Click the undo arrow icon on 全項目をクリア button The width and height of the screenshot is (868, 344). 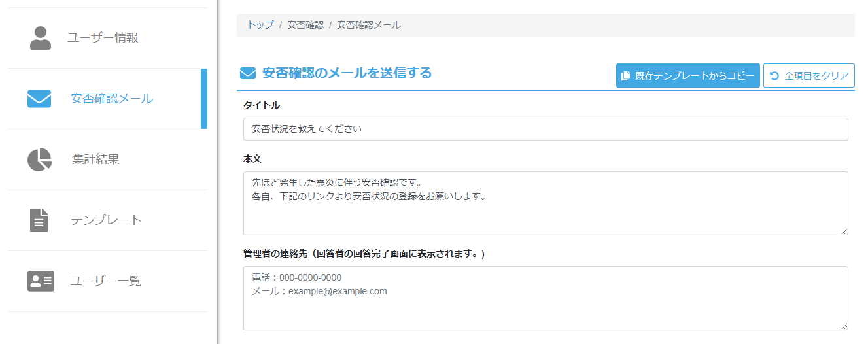click(774, 76)
